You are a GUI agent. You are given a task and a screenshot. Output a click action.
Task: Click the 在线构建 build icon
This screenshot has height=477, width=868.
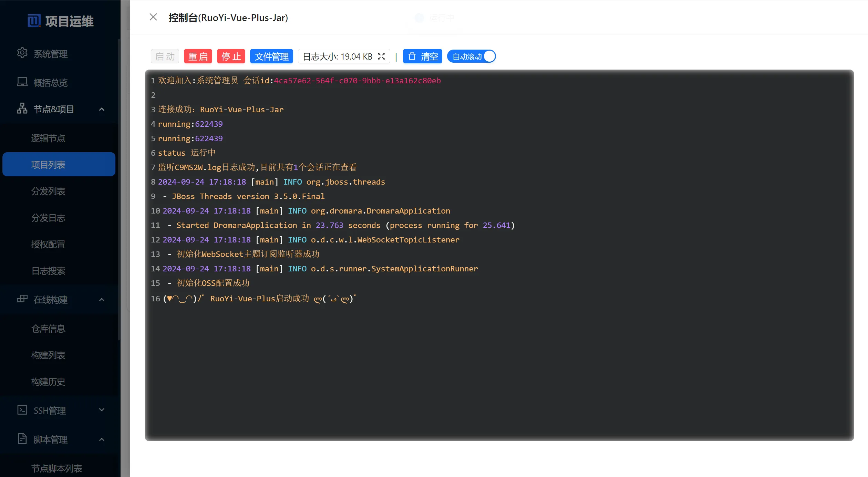(22, 299)
